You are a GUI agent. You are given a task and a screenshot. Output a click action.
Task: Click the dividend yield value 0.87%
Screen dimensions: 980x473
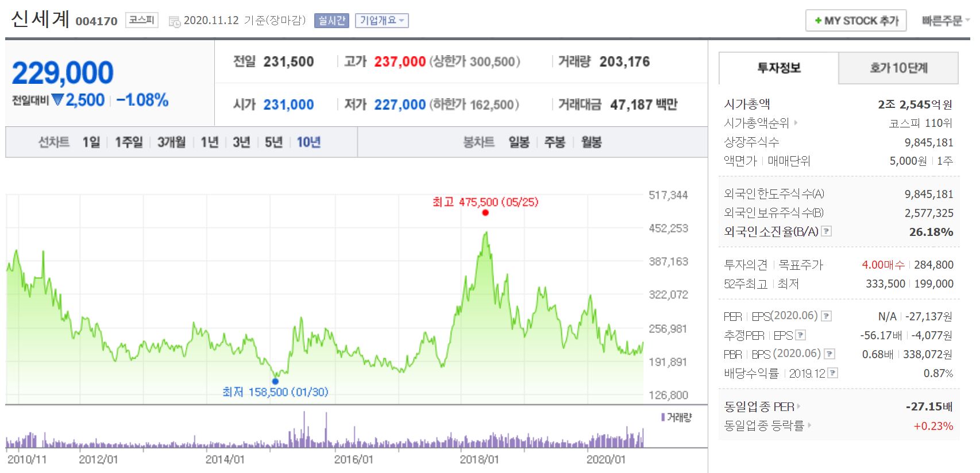pyautogui.click(x=938, y=374)
